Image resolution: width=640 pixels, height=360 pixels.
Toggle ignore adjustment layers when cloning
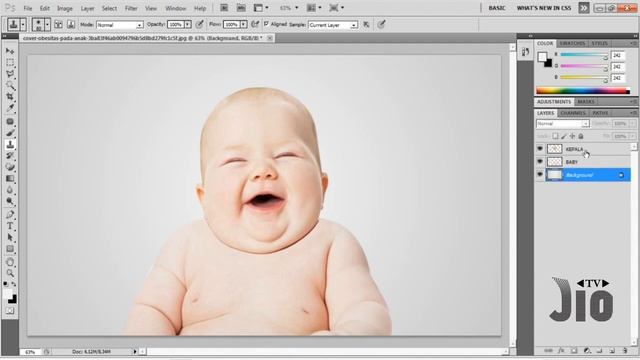click(x=367, y=24)
